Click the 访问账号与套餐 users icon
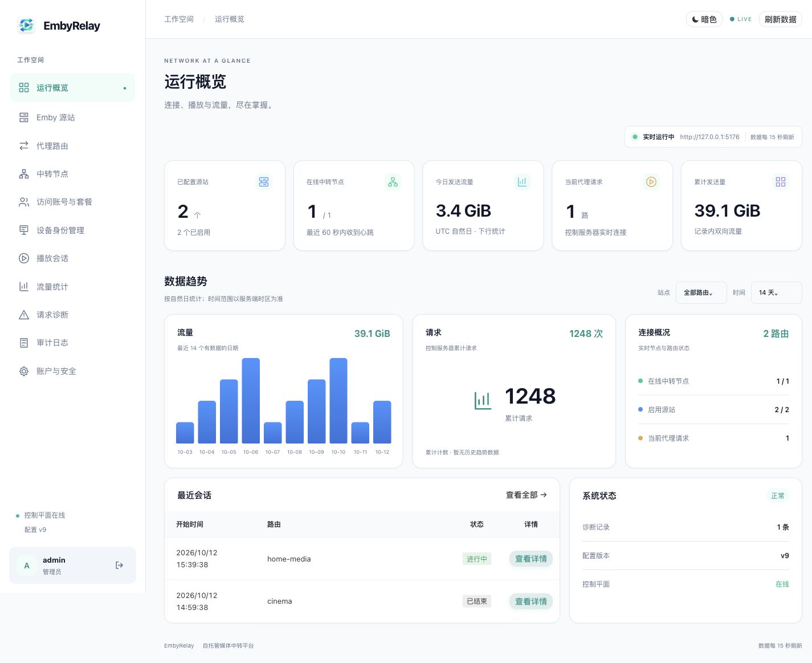812x663 pixels. (x=24, y=202)
